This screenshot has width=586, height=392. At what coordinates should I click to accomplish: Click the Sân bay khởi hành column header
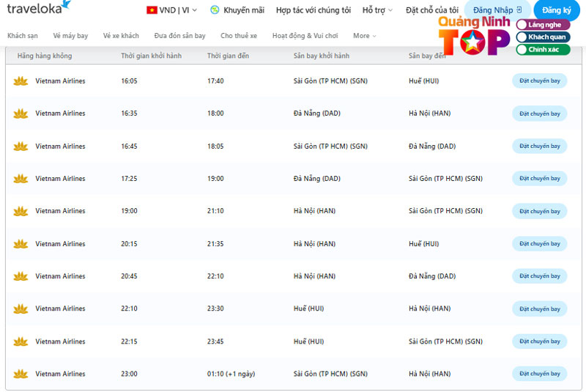click(322, 56)
